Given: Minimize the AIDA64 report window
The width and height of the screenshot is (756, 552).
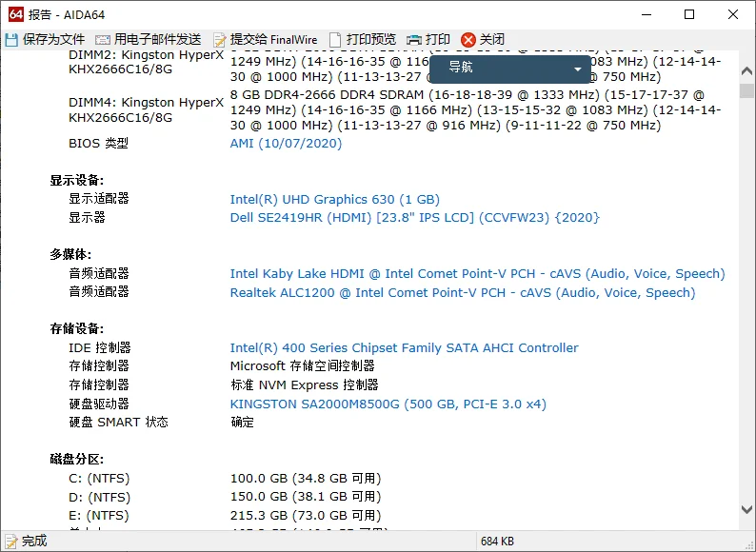Looking at the screenshot, I should pyautogui.click(x=647, y=14).
